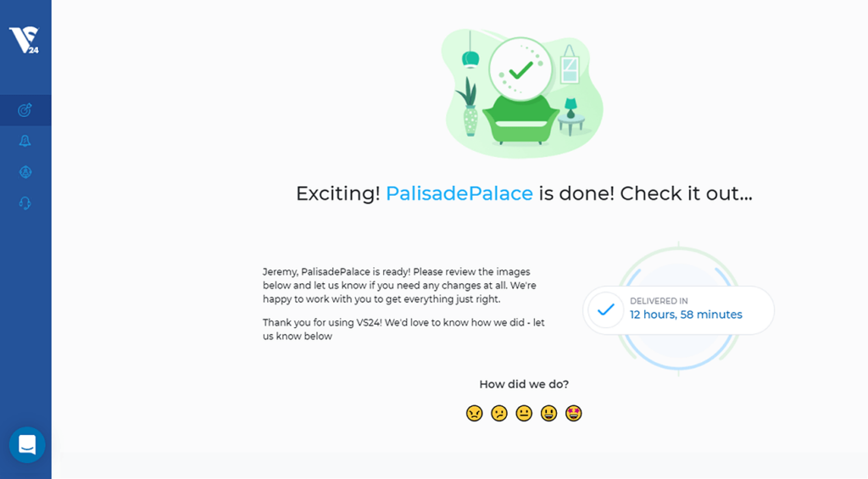Click the PalisadePalace link in the heading
The image size is (868, 479).
459,193
